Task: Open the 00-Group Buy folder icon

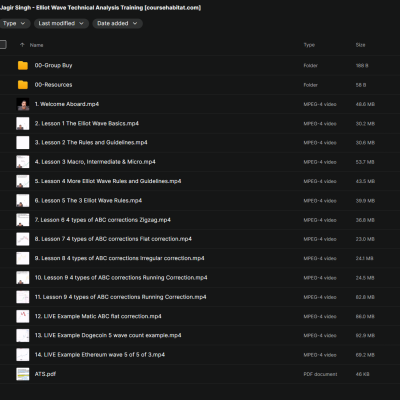Action: pyautogui.click(x=23, y=65)
